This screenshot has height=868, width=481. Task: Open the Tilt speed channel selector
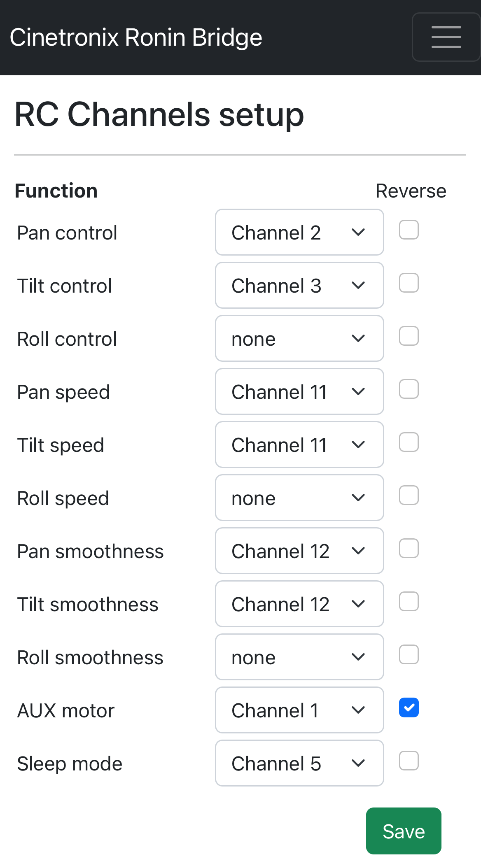coord(299,445)
